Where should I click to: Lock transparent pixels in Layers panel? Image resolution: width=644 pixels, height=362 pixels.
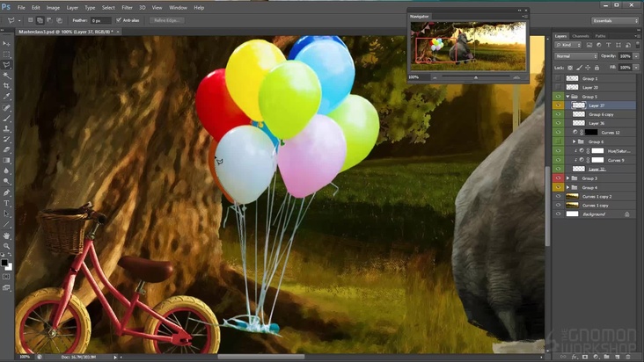(570, 68)
